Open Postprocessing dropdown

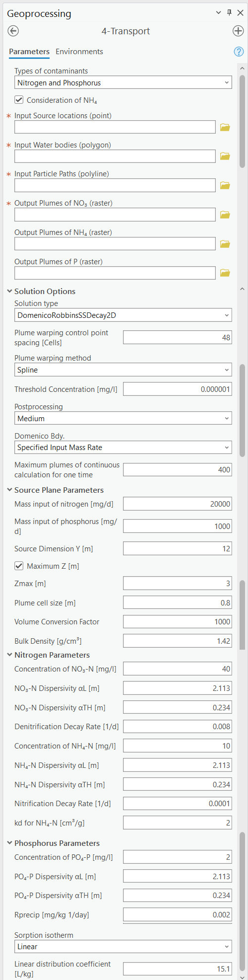coord(123,418)
